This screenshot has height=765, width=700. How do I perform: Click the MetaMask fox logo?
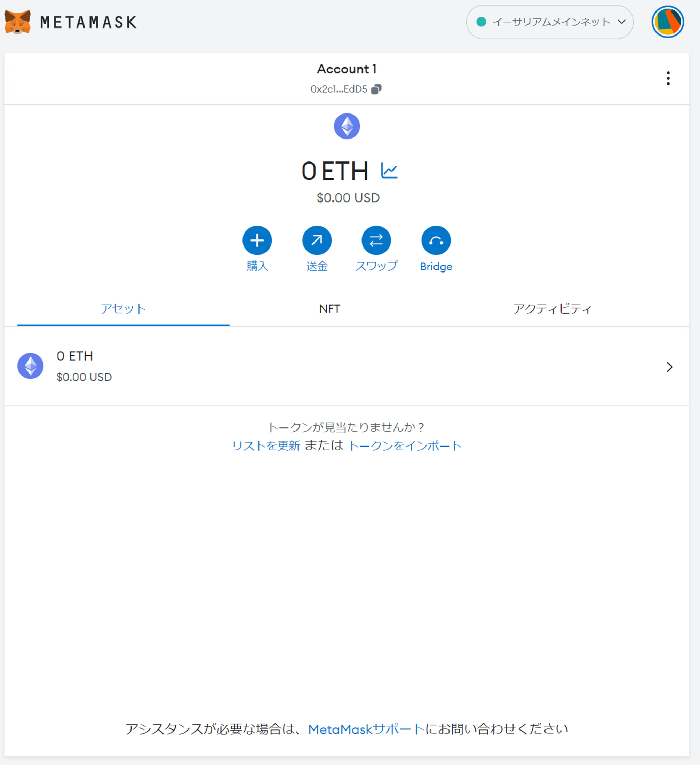pyautogui.click(x=17, y=22)
